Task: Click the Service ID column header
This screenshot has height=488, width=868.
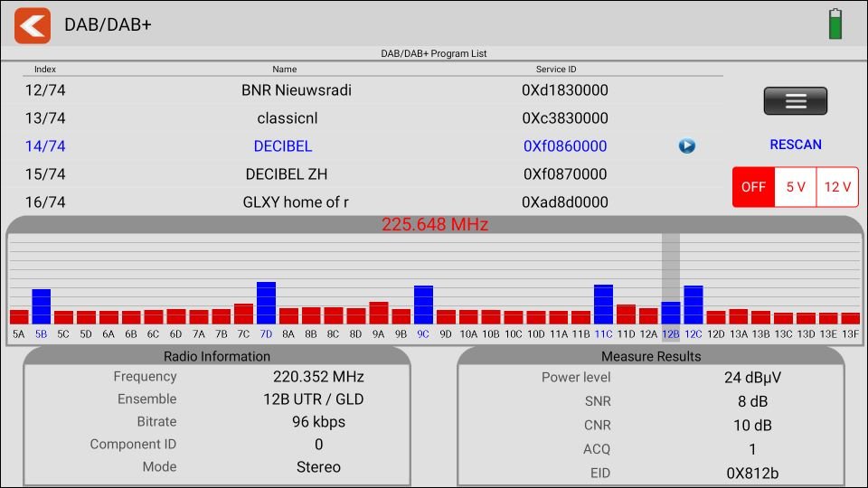Action: tap(556, 70)
